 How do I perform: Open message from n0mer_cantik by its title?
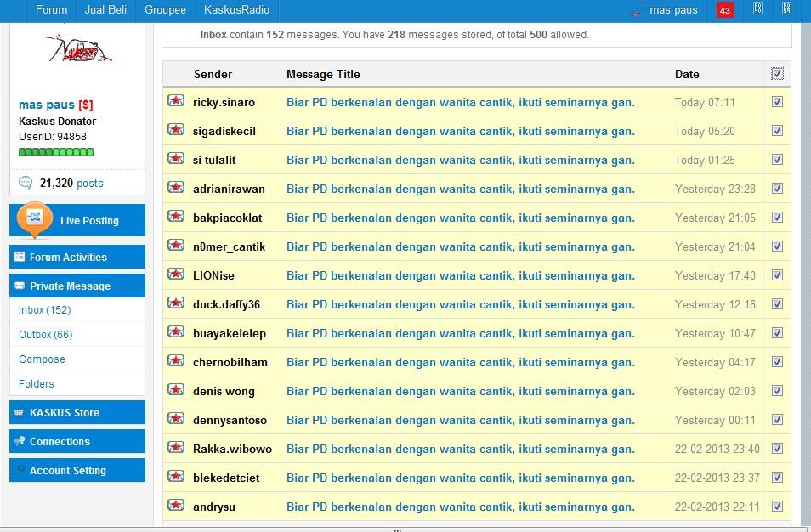click(x=460, y=247)
